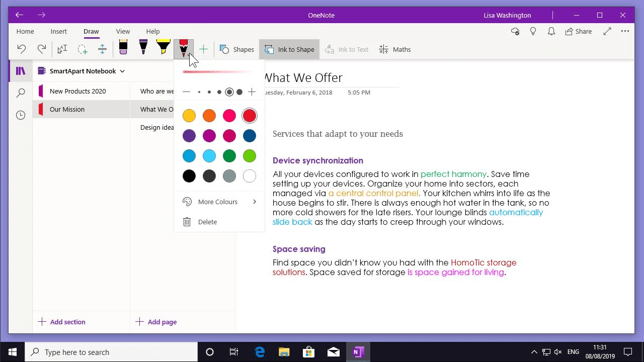Image resolution: width=644 pixels, height=362 pixels.
Task: Open the navigation pane icon
Action: click(x=20, y=71)
